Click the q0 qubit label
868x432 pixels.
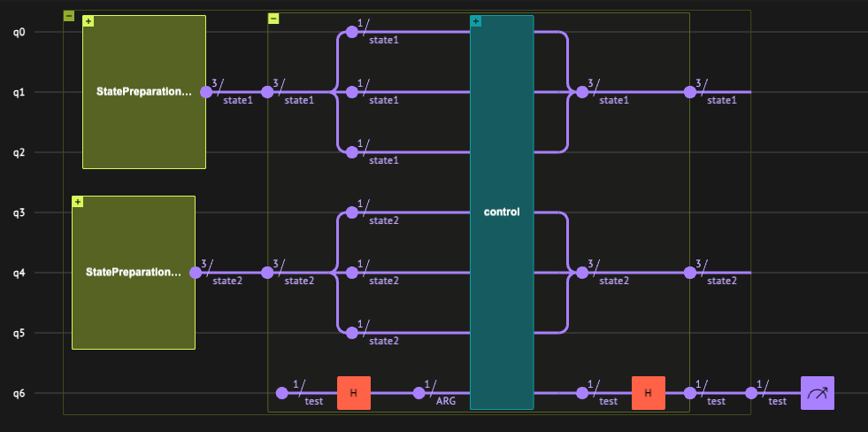[x=19, y=33]
